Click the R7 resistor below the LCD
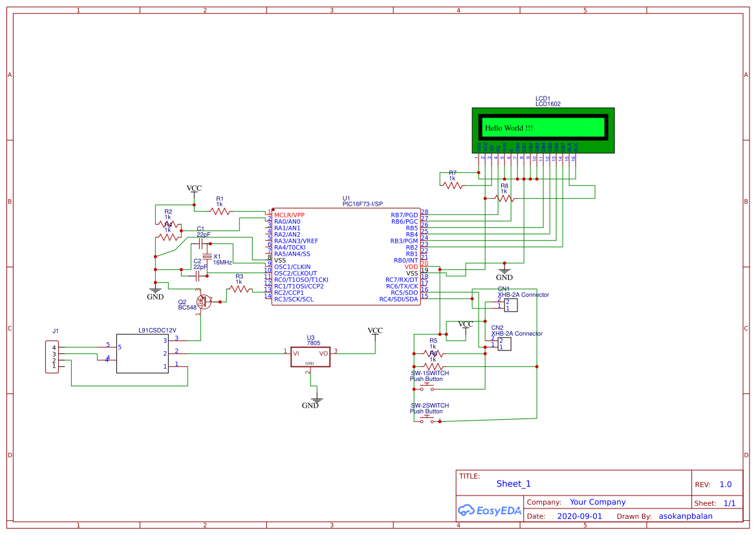Image resolution: width=756 pixels, height=535 pixels. [x=453, y=185]
